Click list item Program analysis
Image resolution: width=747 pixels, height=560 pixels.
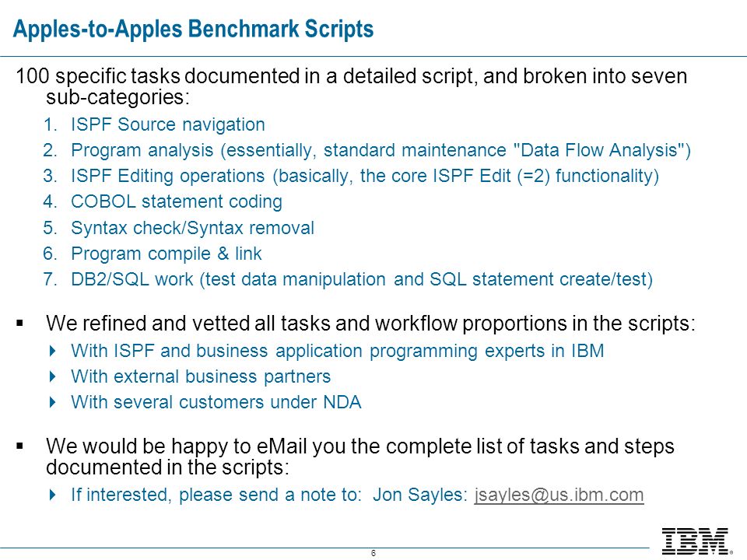point(381,150)
